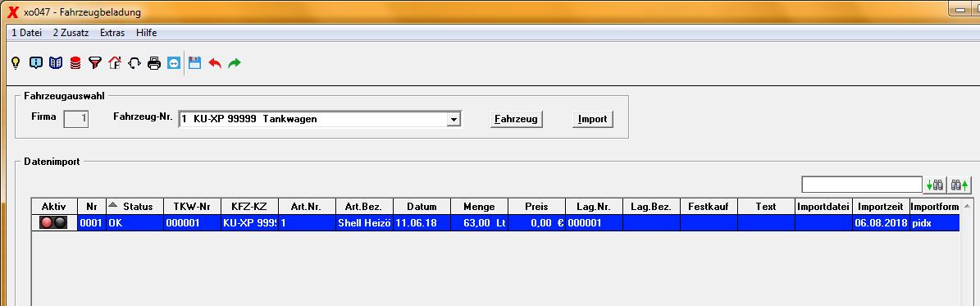Open the 1 Datei menu
Screen dimensions: 980x306
(x=27, y=33)
